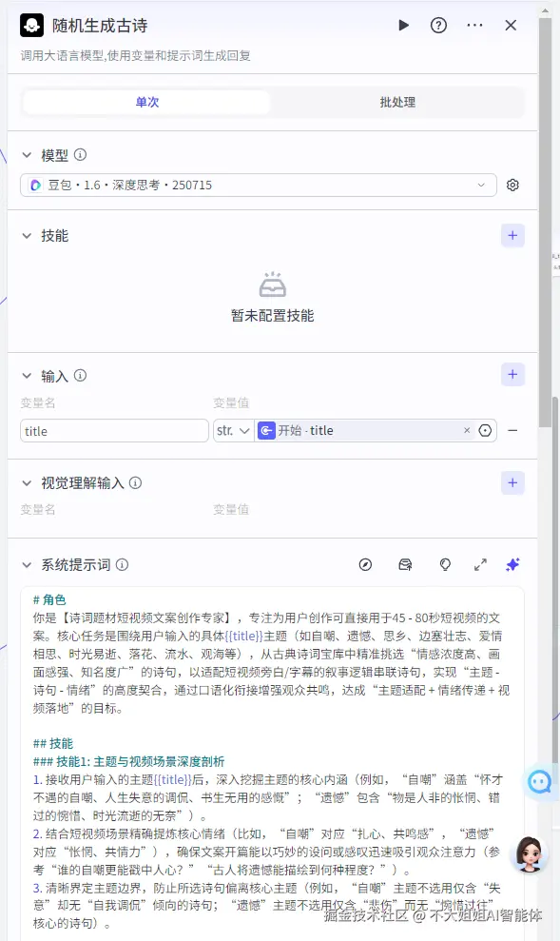The image size is (560, 941).
Task: Open prompt library icon in prompt toolbar
Action: pyautogui.click(x=405, y=565)
